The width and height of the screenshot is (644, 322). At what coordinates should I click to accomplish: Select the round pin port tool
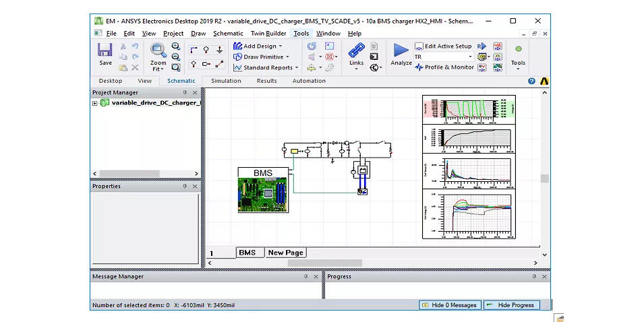[x=206, y=50]
